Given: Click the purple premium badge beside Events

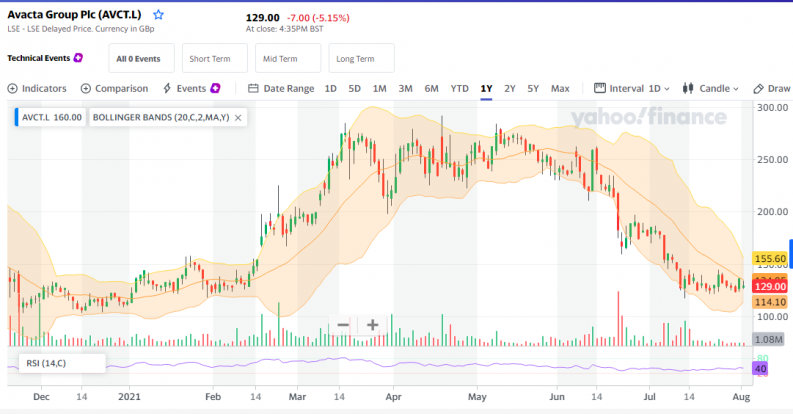Looking at the screenshot, I should [215, 88].
